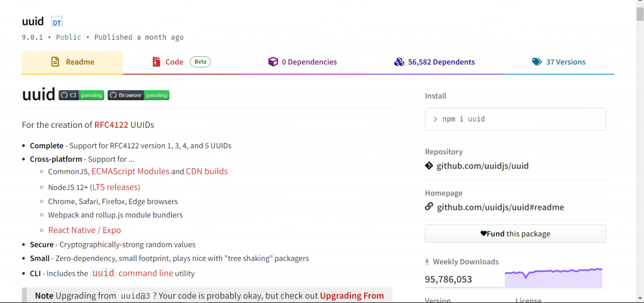Click the page vertical scrollbar thumb
Screen dimensions: 644x303
click(640, 13)
